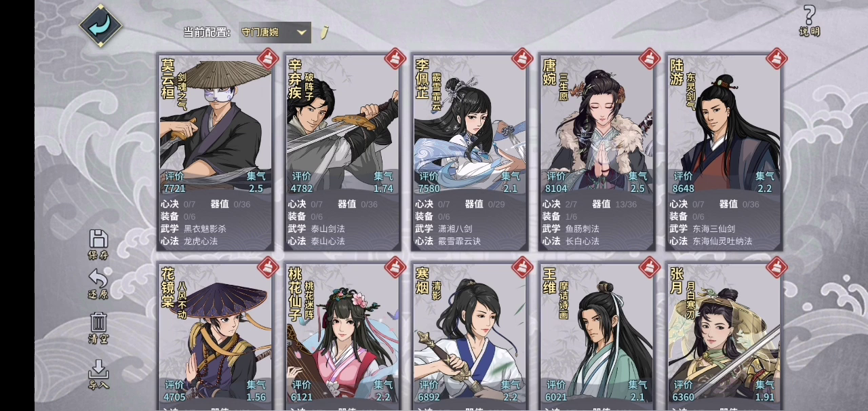
Task: Open 王维 character card
Action: click(x=597, y=336)
